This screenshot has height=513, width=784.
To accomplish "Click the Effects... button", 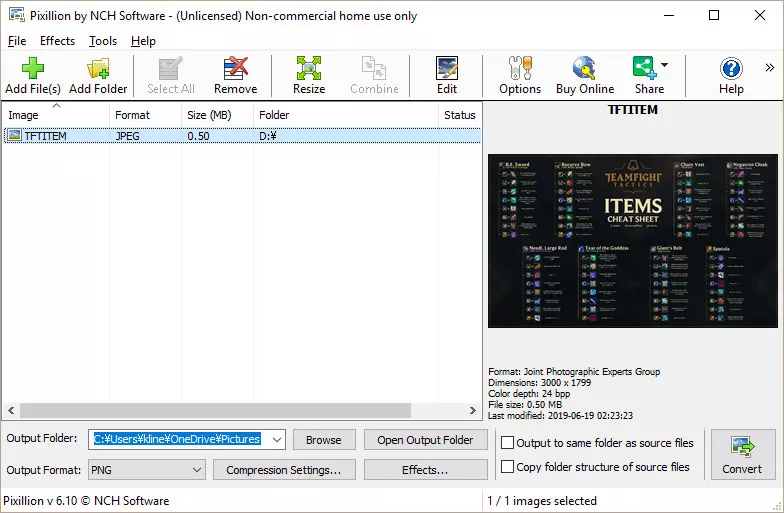I will tap(425, 470).
